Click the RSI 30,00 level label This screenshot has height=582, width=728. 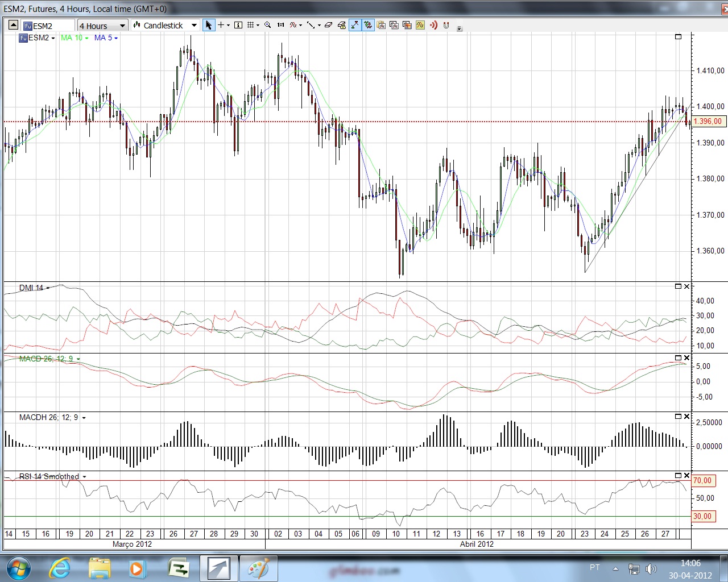[702, 516]
